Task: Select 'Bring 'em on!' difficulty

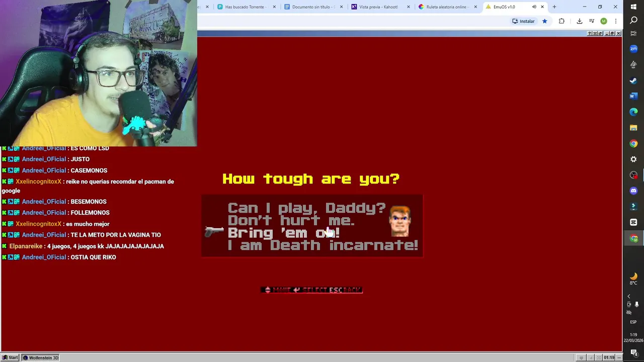Action: (284, 233)
